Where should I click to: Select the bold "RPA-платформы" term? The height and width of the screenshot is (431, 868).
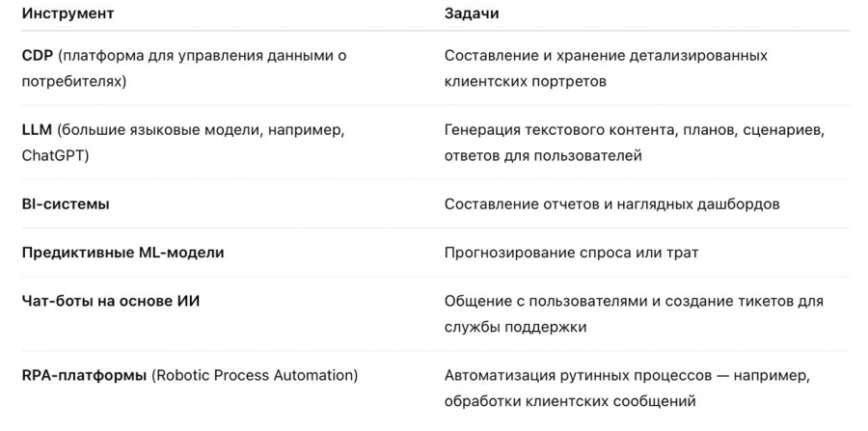tap(84, 375)
